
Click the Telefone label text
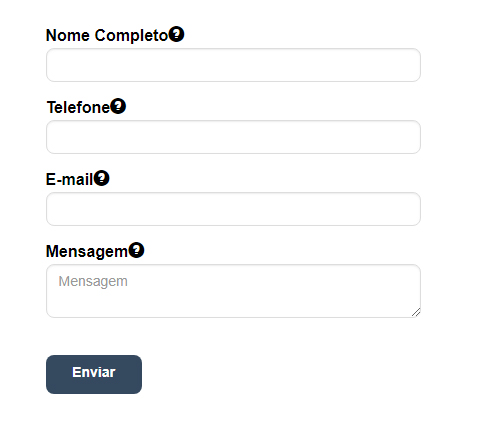[78, 107]
